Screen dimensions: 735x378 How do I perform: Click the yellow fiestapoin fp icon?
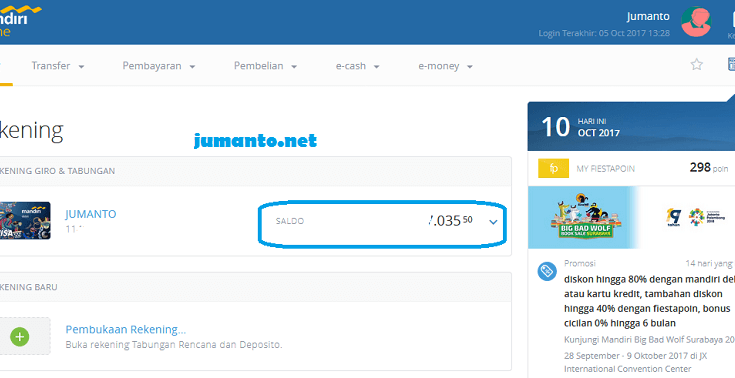click(x=554, y=168)
